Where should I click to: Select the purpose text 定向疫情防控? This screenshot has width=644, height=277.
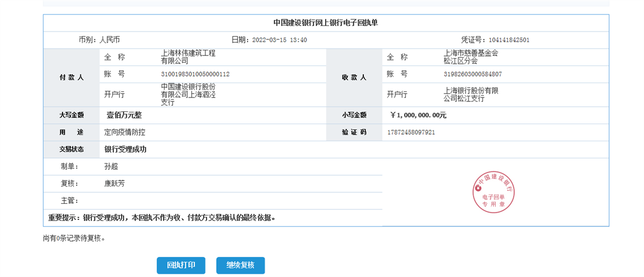coord(125,132)
